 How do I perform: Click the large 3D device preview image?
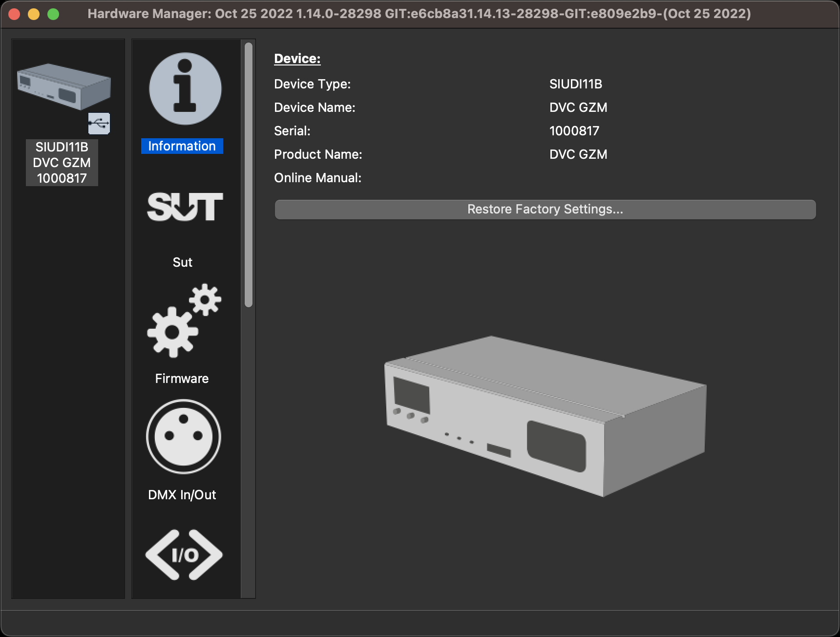(x=545, y=416)
